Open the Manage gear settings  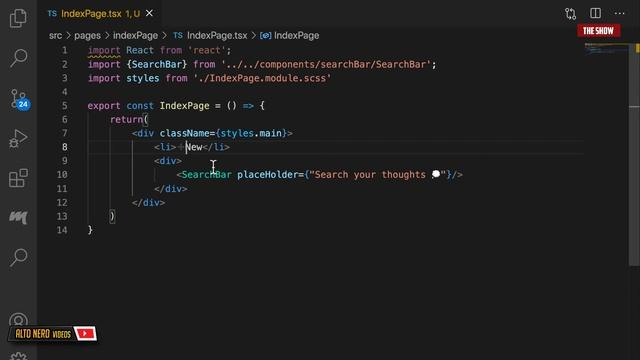(x=18, y=356)
